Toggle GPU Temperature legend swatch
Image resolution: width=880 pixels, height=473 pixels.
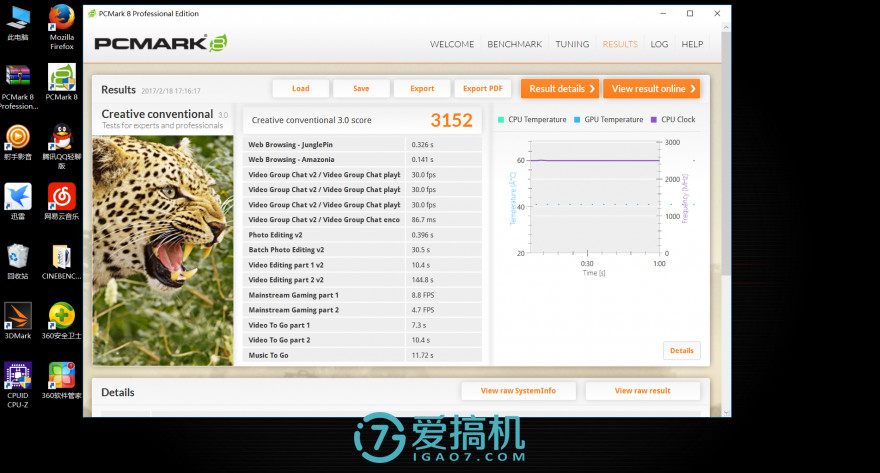(x=577, y=120)
